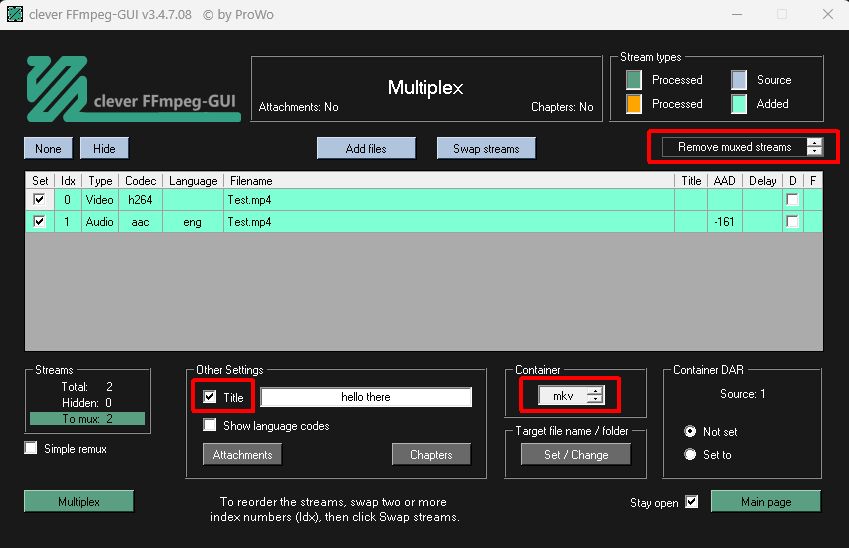Enable the Simple remux checkbox
The image size is (849, 548).
coord(31,448)
